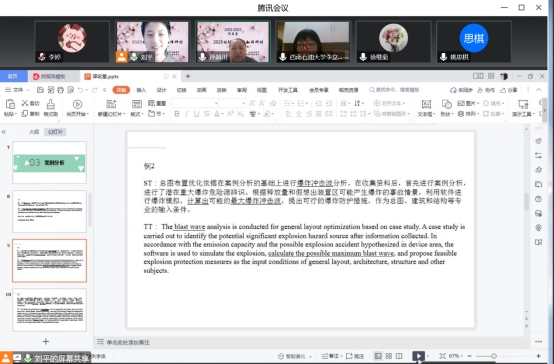
Task: Click the Undo arrow icon
Action: 81,90
